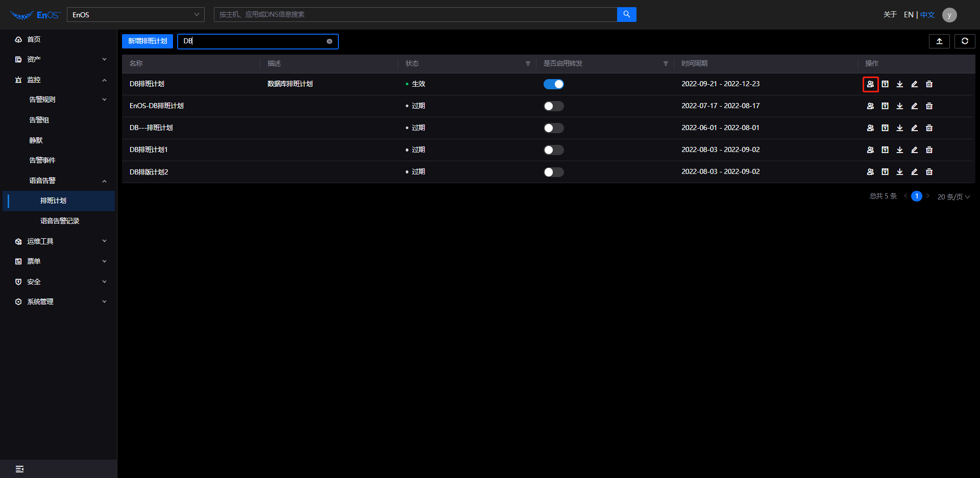Click the blue search magnifier button

pyautogui.click(x=627, y=14)
